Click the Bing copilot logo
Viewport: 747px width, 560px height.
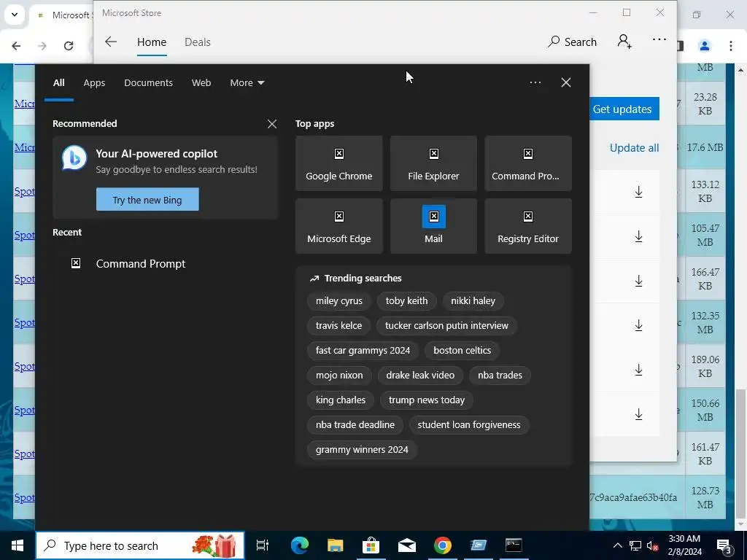pyautogui.click(x=74, y=158)
